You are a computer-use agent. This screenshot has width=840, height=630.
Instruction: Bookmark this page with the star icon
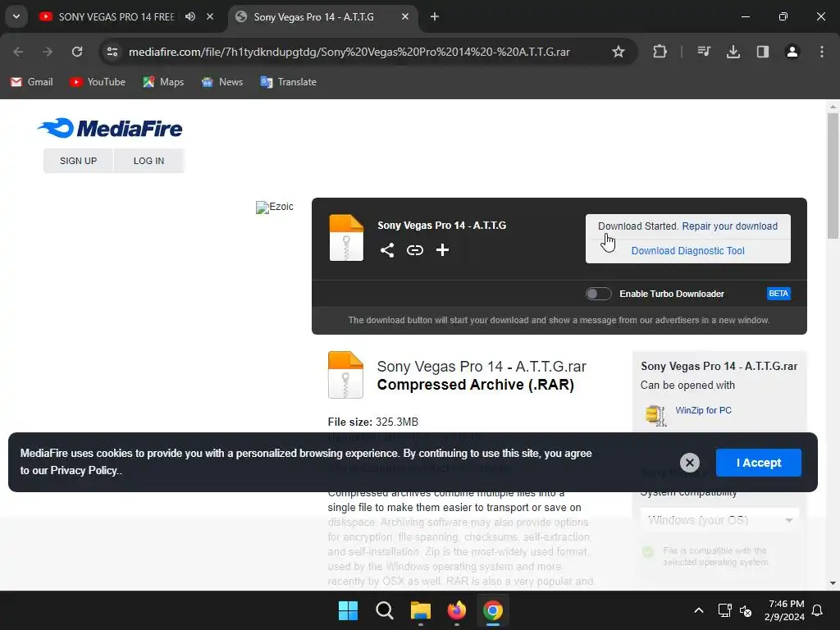[x=619, y=52]
